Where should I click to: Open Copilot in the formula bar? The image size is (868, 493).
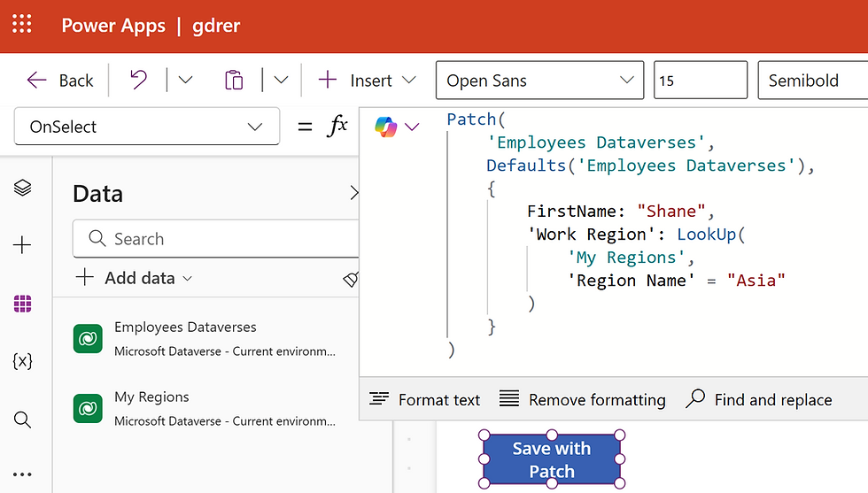[x=386, y=127]
